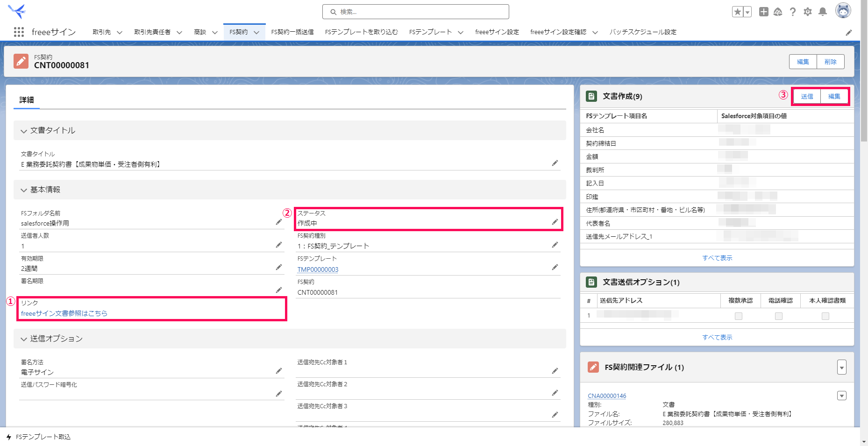Edit 送信宛先Cc対象者 2 pencil icon
Screen dimensions: 868x446
(555, 393)
